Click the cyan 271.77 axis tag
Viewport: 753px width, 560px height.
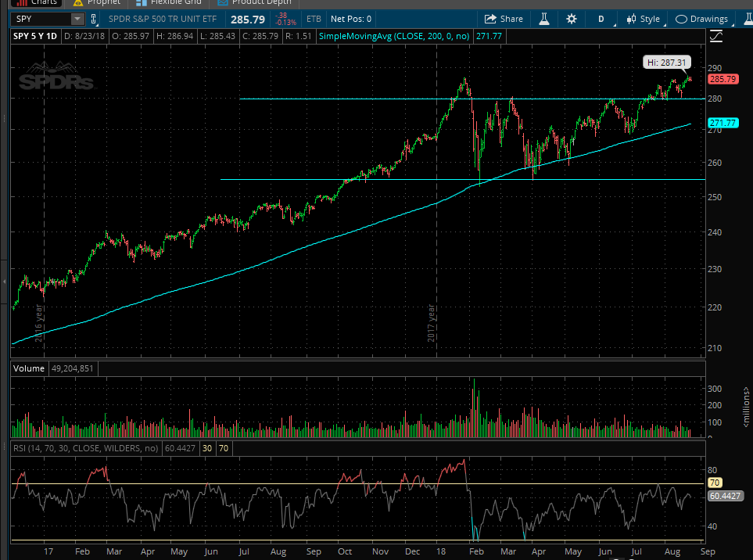[723, 124]
